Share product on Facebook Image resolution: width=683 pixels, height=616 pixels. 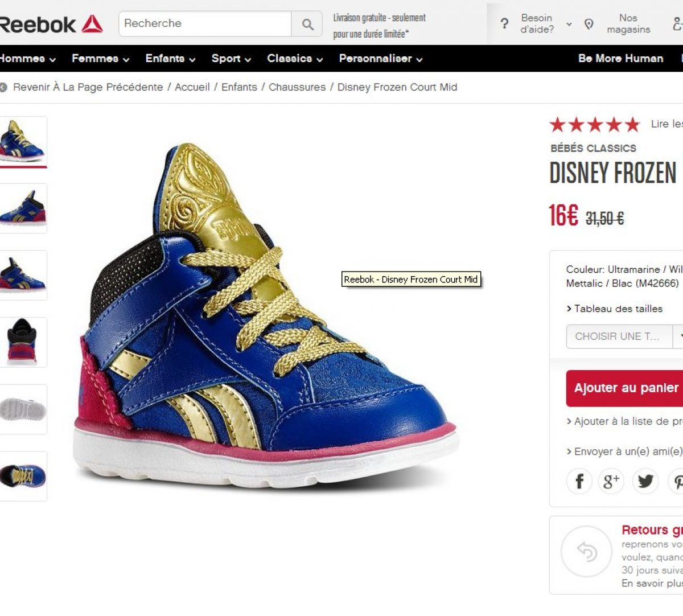click(579, 482)
